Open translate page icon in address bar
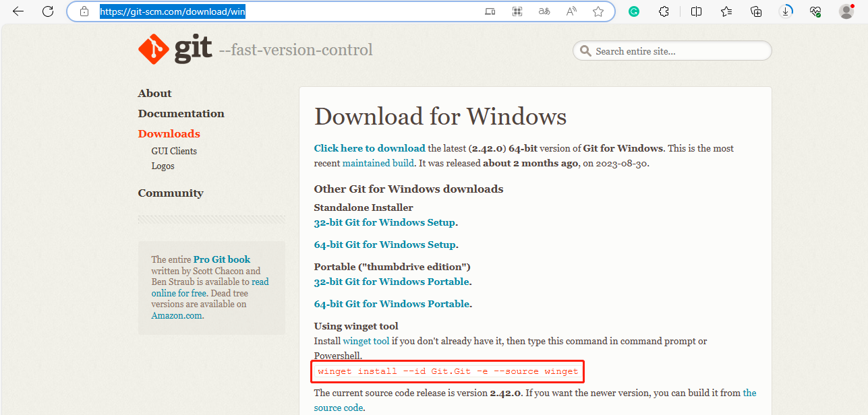 544,11
